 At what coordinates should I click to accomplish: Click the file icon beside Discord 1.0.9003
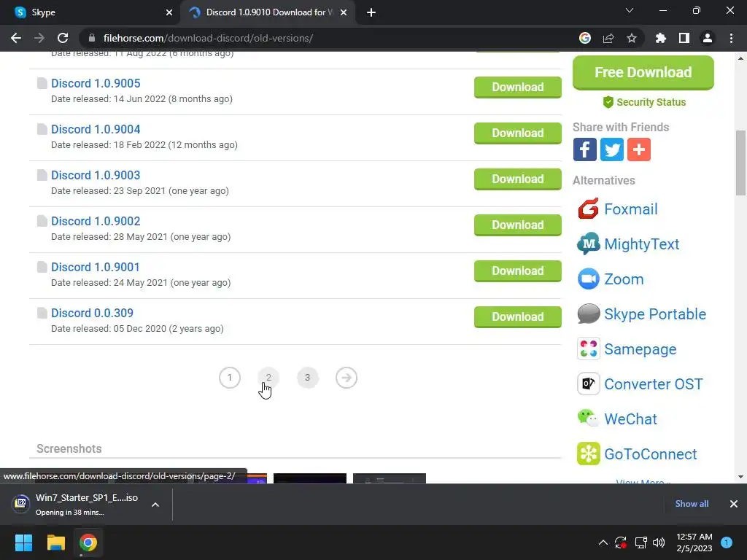click(42, 175)
